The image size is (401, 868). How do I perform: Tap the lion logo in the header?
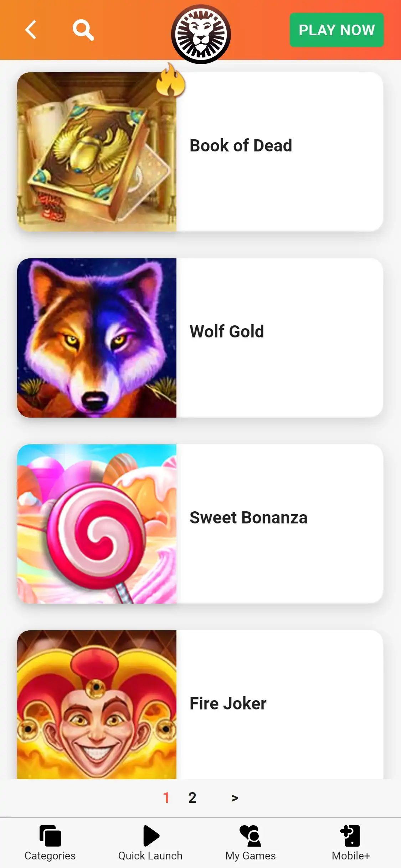201,34
